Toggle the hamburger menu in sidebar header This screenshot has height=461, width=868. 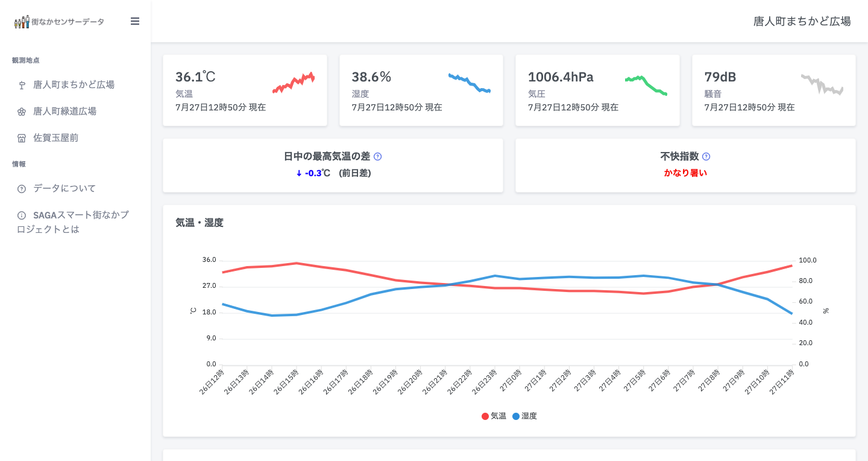135,21
